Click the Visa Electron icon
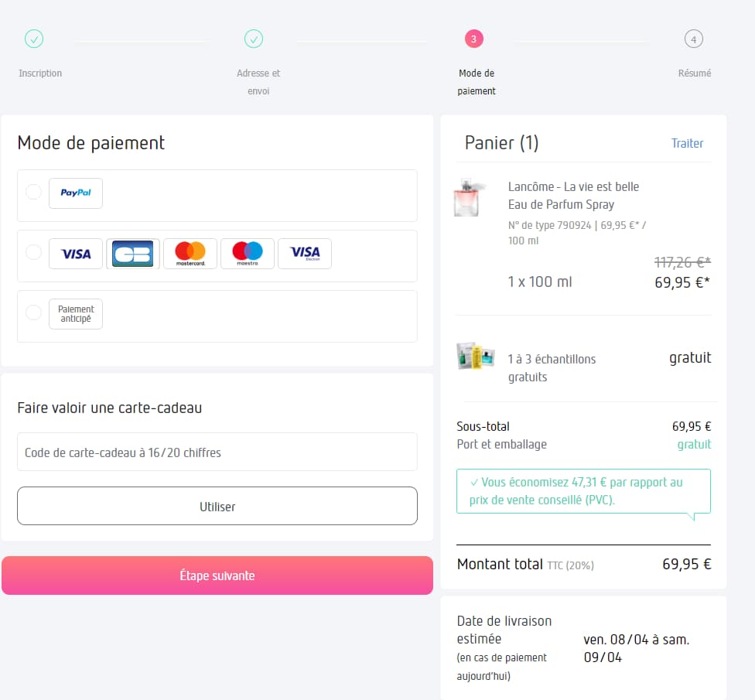 [x=305, y=254]
